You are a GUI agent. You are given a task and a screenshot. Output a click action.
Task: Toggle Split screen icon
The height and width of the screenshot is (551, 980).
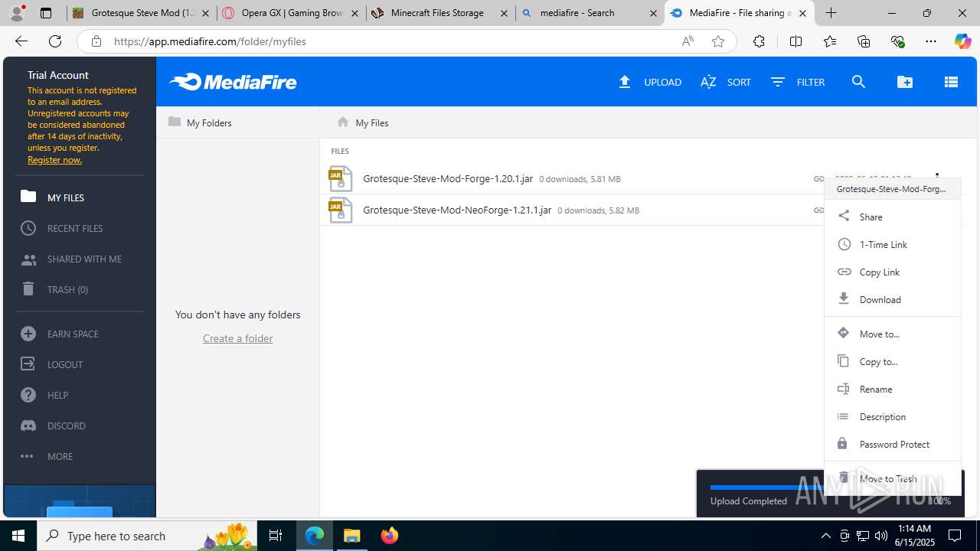pos(795,41)
